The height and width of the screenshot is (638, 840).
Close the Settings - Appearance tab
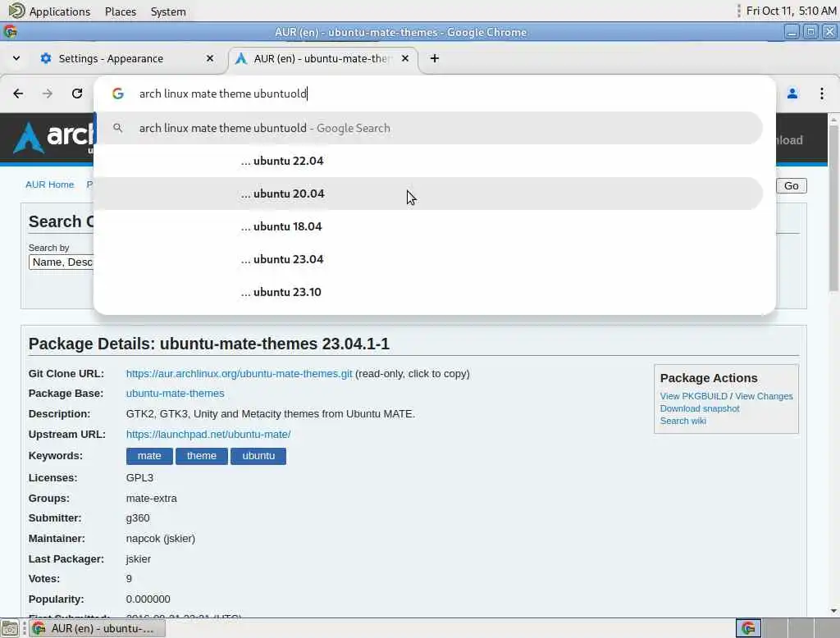click(x=210, y=58)
